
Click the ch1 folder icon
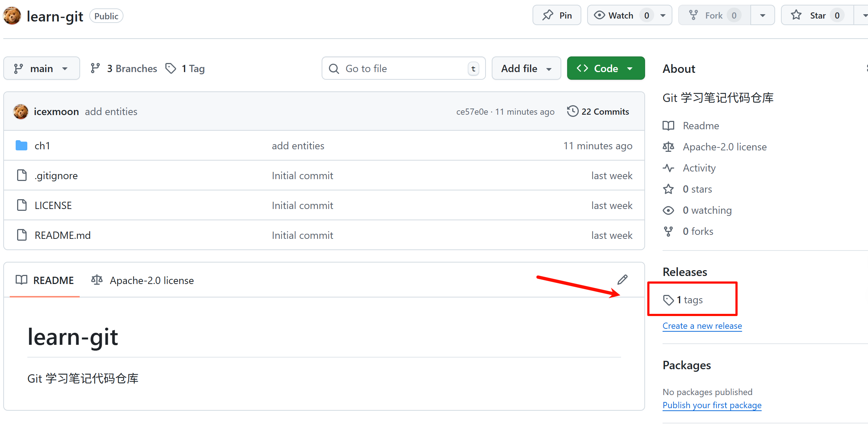point(21,146)
